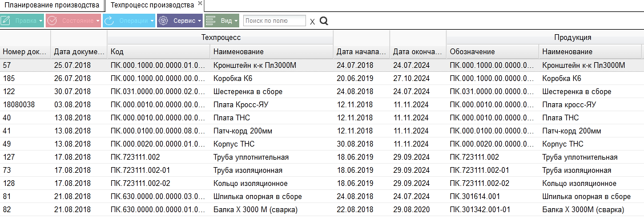644x219 pixels.
Task: Sort by Техпроцесс Наименование column header
Action: tap(272, 52)
